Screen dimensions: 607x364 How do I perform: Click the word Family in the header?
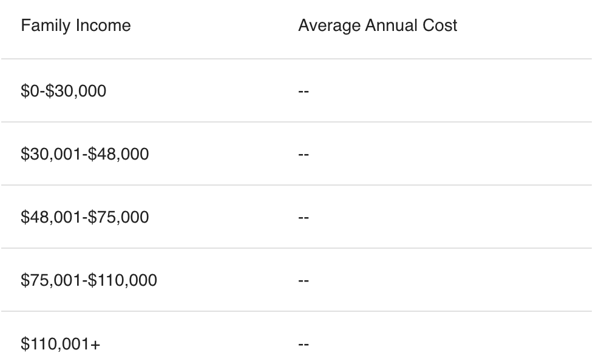coord(46,26)
